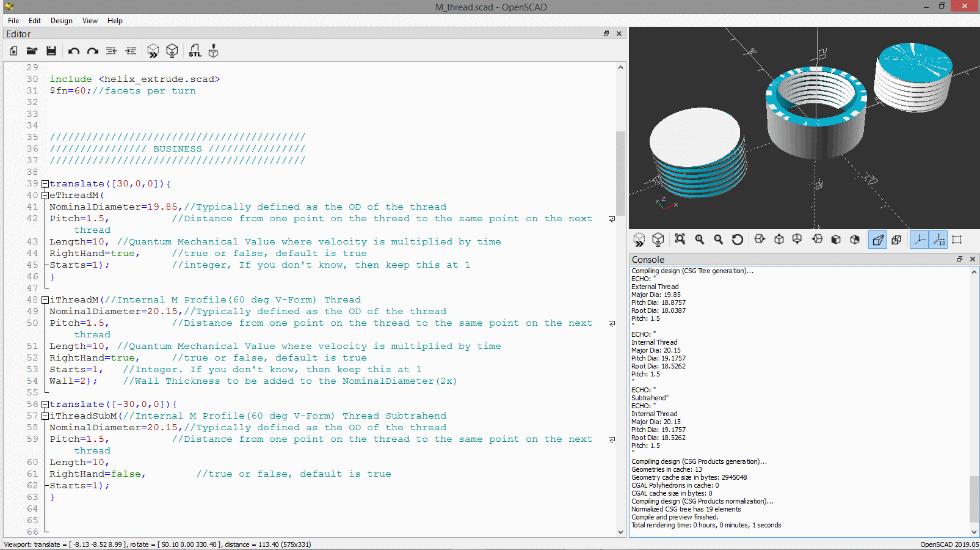Screen dimensions: 980x550
Task: Collapse the translate([30,0,0]) block at line 39
Action: click(x=45, y=184)
